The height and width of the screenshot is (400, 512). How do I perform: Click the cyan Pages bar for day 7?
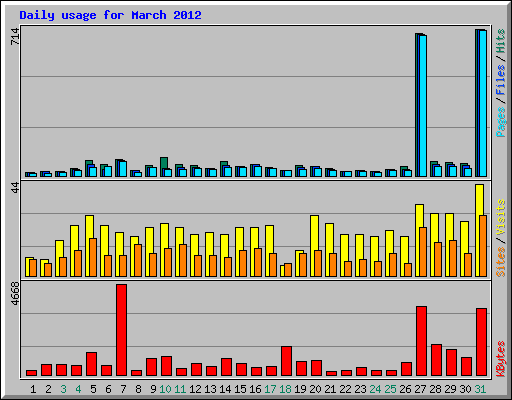point(123,169)
